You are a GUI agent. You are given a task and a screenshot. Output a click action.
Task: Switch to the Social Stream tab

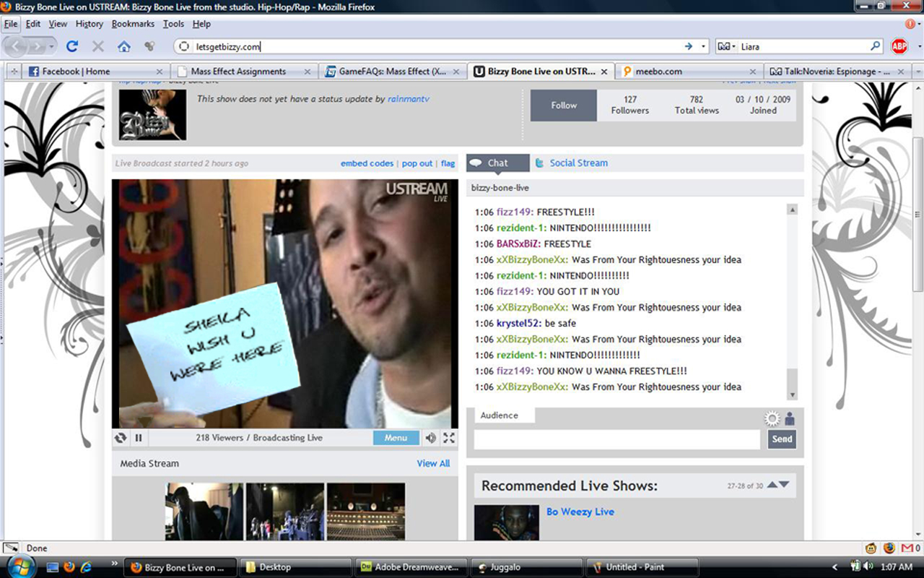tap(578, 163)
